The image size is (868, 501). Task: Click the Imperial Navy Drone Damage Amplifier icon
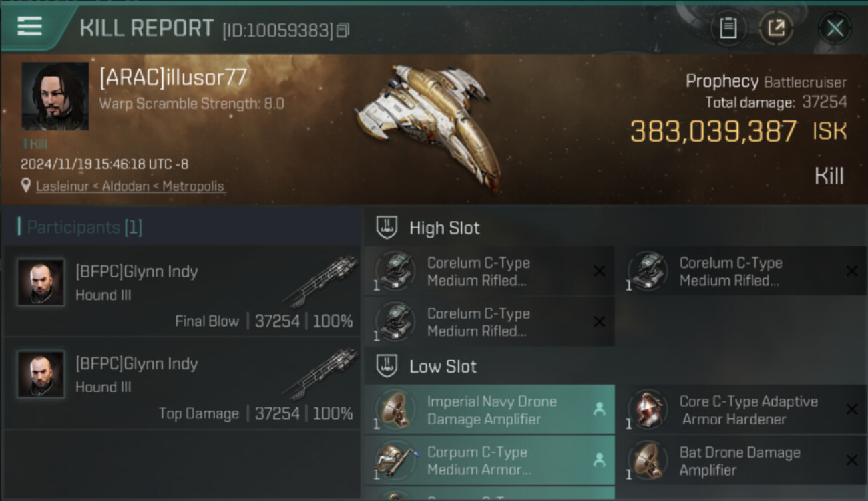tap(395, 409)
